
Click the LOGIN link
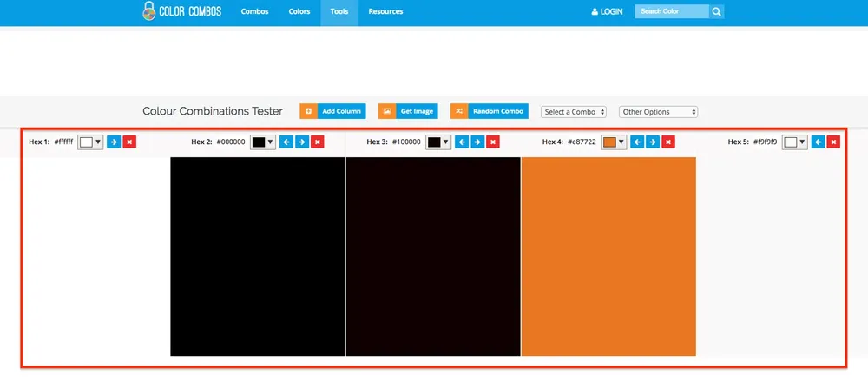point(608,11)
